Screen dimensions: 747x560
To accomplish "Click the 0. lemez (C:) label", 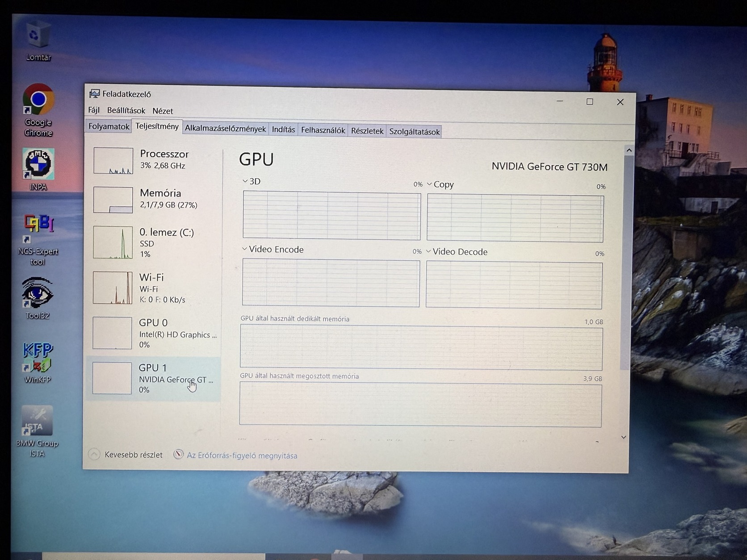I will pos(167,232).
